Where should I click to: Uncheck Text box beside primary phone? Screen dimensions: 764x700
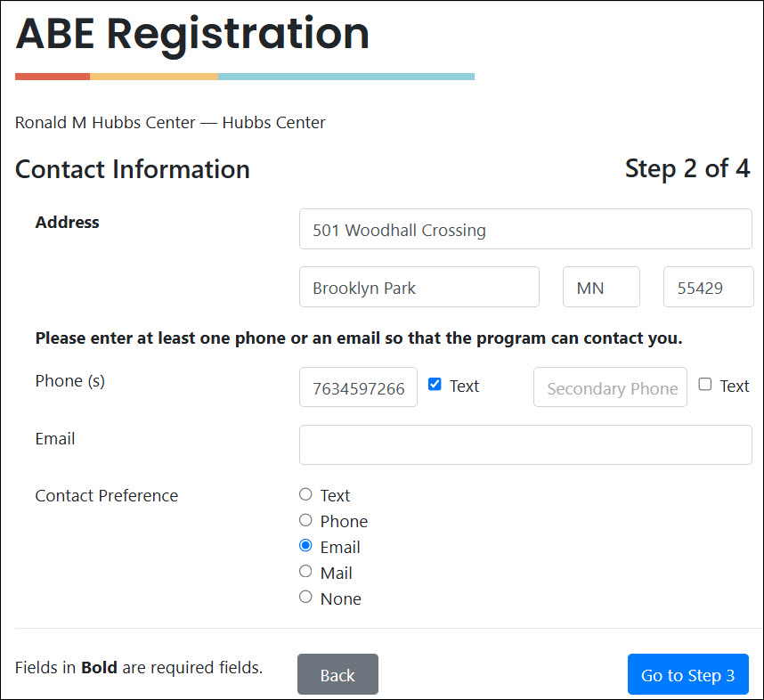tap(435, 385)
